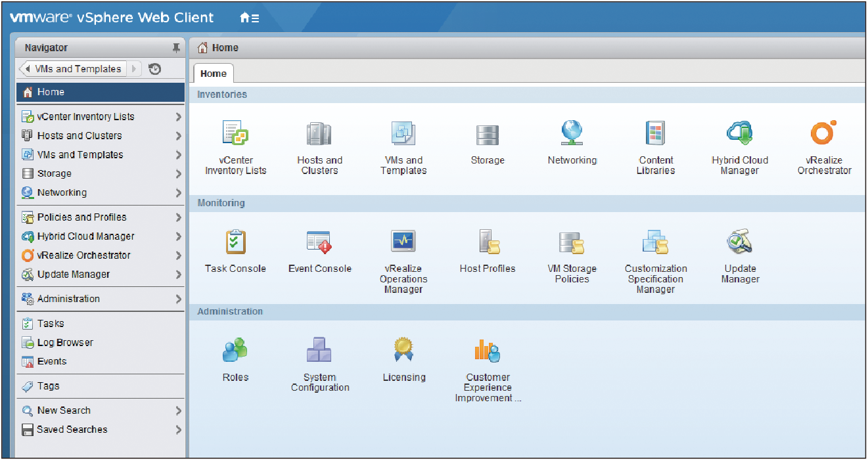
Task: Expand VMs and Templates chevron in Navigator
Action: pyautogui.click(x=178, y=156)
